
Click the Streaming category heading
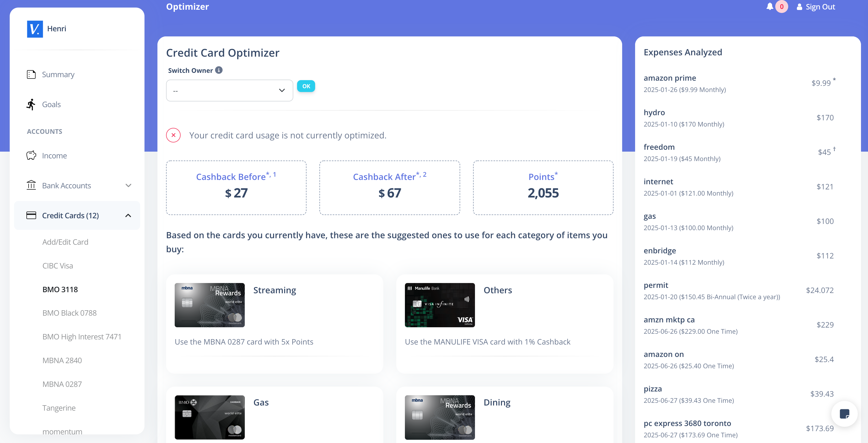(x=275, y=290)
